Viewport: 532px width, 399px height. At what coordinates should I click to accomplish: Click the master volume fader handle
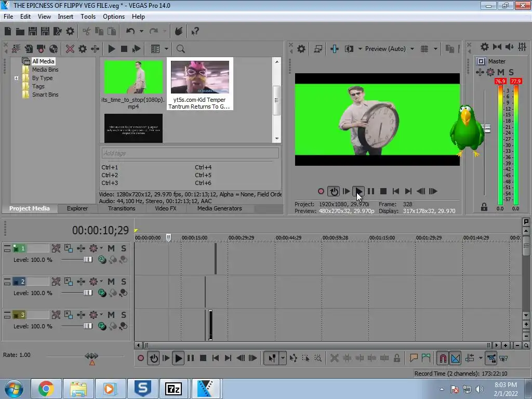[486, 129]
